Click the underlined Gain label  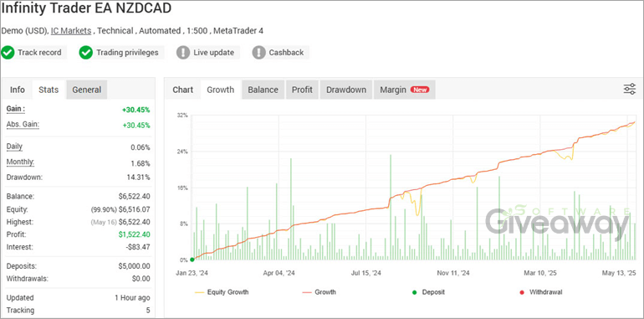16,110
